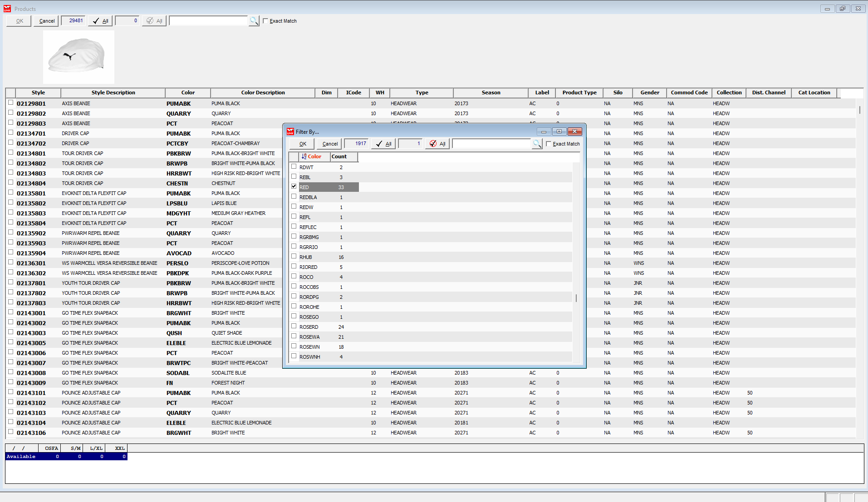Click the Products window app icon

coord(7,9)
